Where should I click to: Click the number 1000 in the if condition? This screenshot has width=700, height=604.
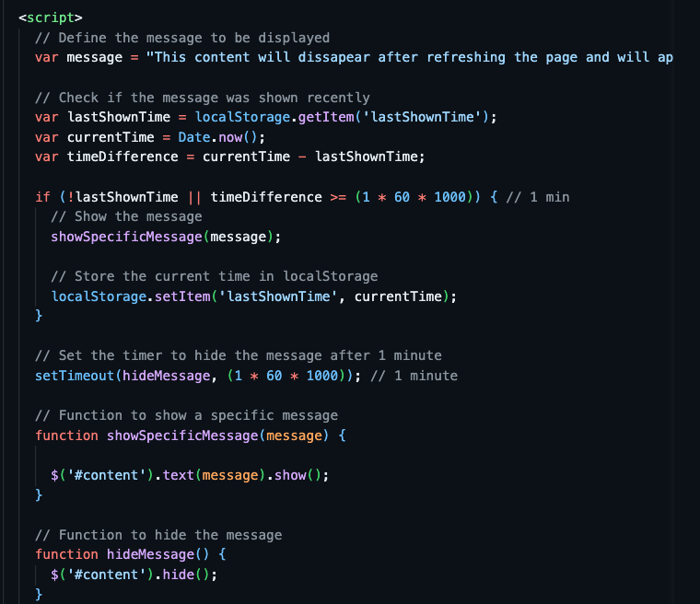[450, 197]
